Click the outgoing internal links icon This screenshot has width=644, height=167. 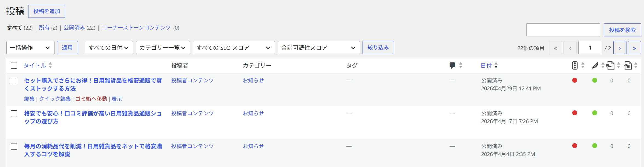610,65
